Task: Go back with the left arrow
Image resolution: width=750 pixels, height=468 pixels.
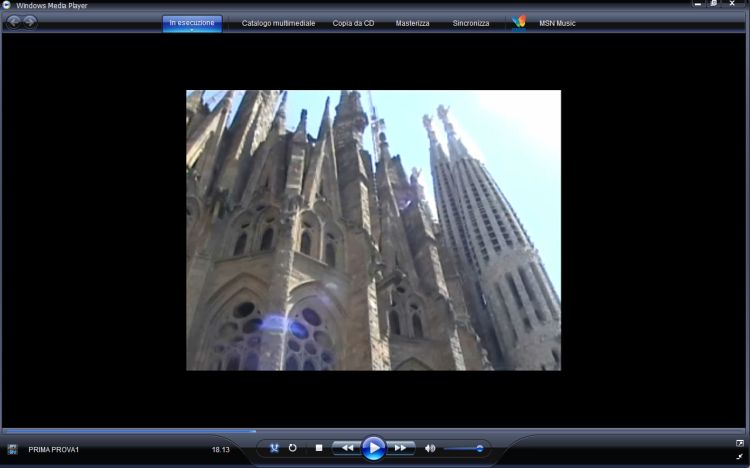Action: 14,22
